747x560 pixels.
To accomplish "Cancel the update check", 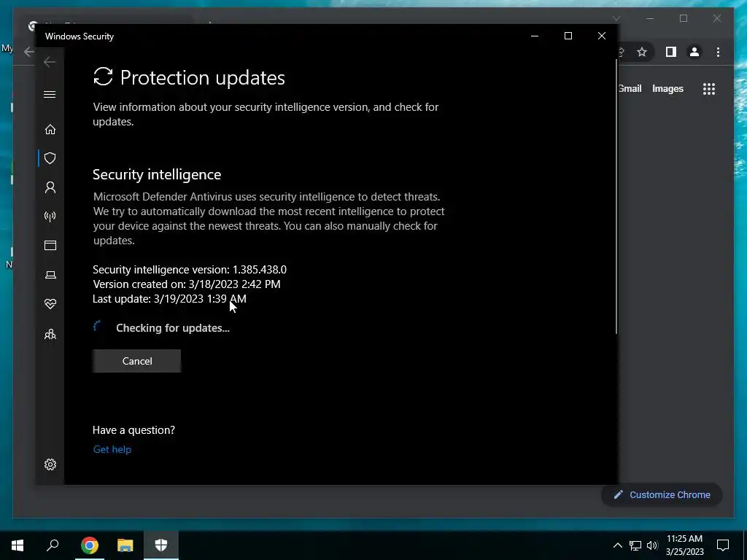I will tap(136, 361).
